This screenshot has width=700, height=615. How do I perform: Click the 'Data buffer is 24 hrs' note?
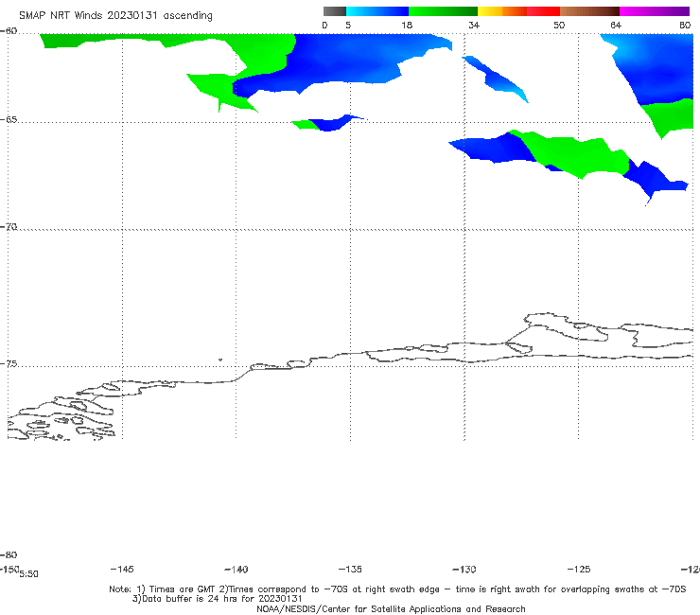coord(217,599)
